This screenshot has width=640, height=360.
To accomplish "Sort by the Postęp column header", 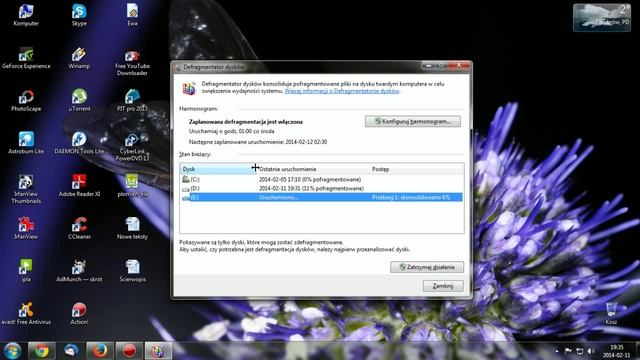I will tap(416, 169).
